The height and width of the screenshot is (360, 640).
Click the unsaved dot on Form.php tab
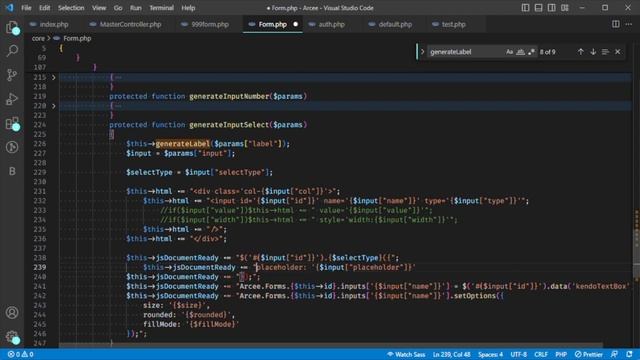(296, 24)
